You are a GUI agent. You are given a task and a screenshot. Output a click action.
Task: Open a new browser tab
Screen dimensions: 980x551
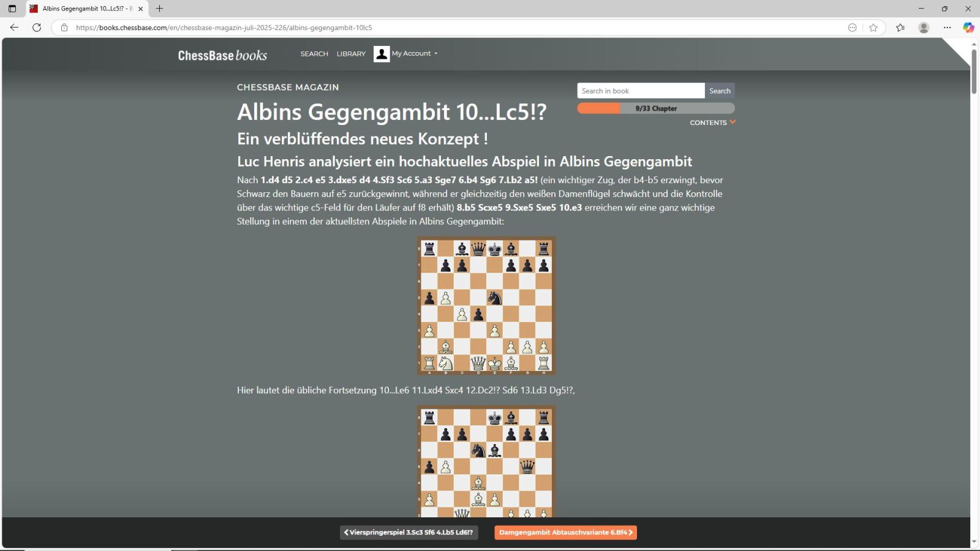(159, 9)
